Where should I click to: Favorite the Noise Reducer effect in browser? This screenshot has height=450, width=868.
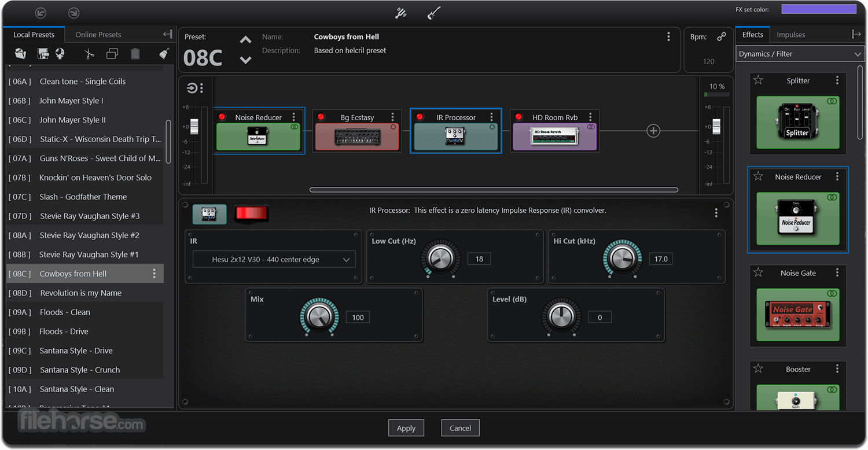[x=758, y=176]
